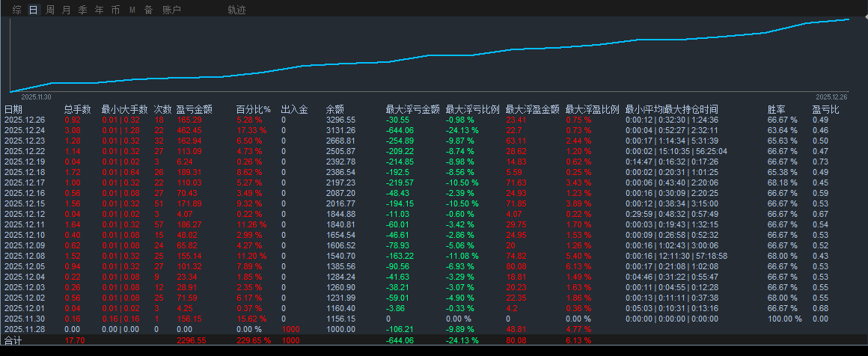Open the 周 weekly tab
868x356 pixels.
point(50,10)
